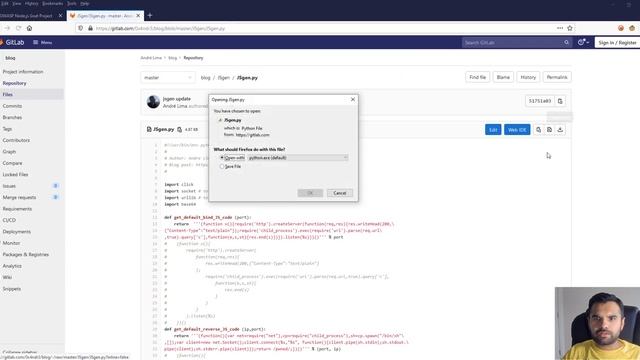Click the History button
Screen dimensions: 640x360
coord(528,77)
